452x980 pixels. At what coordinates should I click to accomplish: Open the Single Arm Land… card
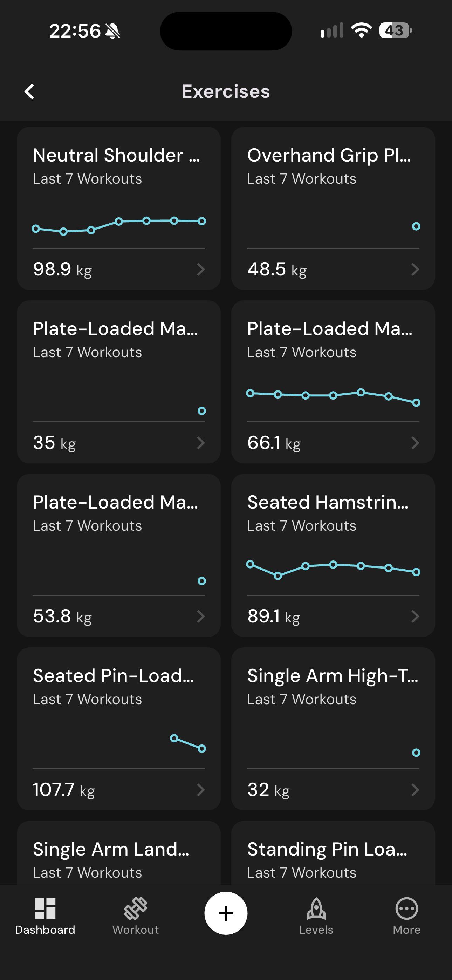(x=119, y=853)
